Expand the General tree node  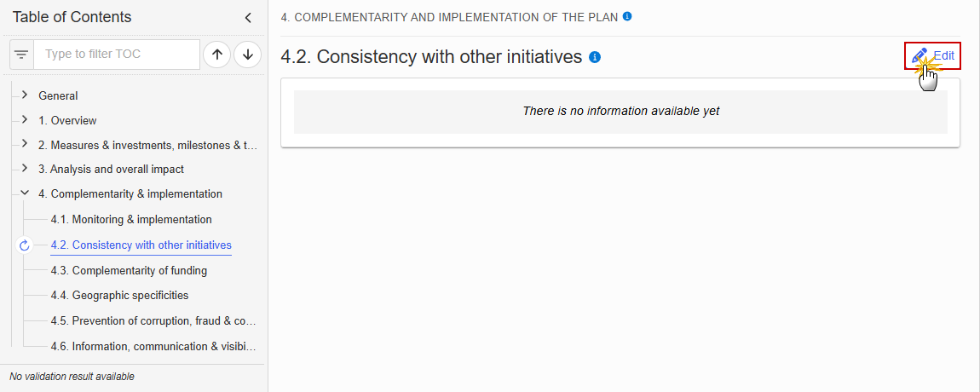pos(25,95)
